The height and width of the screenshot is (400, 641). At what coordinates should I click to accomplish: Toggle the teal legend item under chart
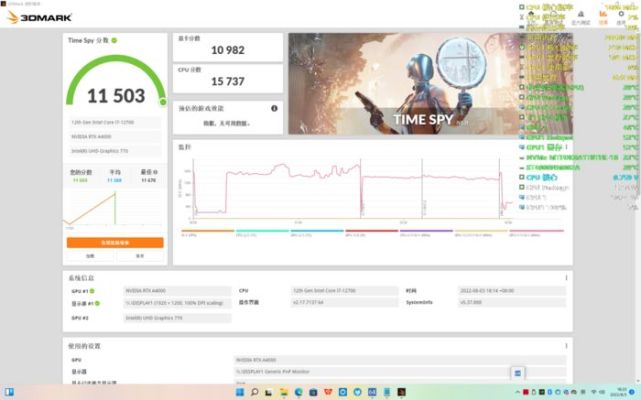(262, 233)
